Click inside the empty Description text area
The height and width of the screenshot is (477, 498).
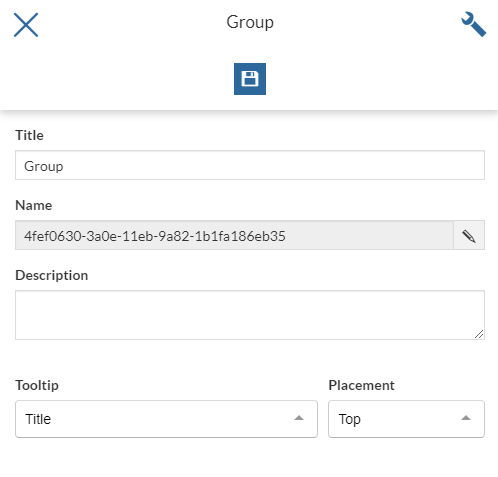[x=250, y=315]
